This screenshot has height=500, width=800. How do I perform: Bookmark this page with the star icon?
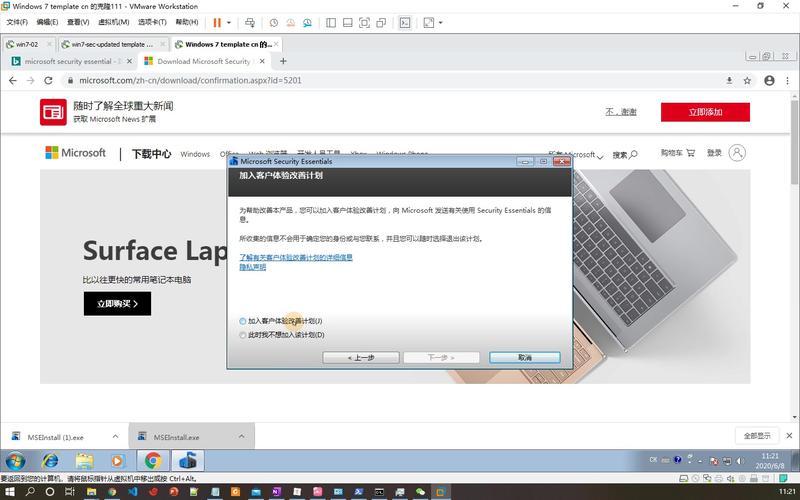[x=747, y=81]
